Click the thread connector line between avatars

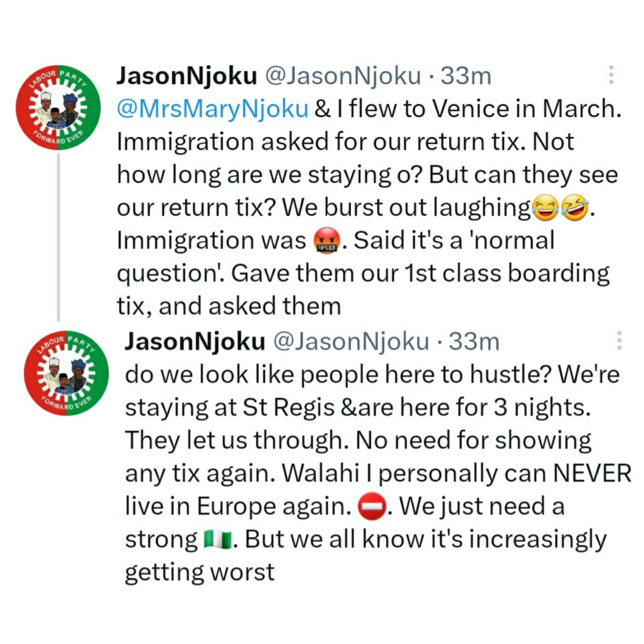pyautogui.click(x=58, y=237)
